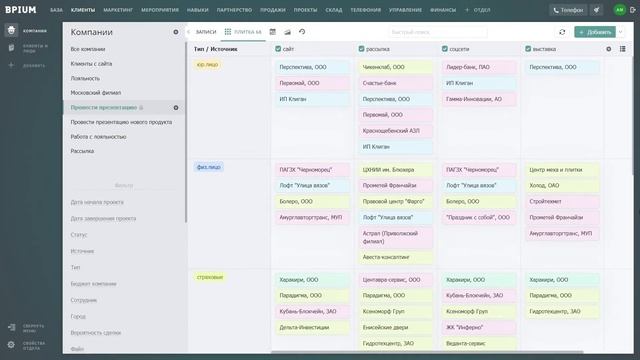Click the quick search field
Image resolution: width=640 pixels, height=360 pixels.
click(438, 32)
